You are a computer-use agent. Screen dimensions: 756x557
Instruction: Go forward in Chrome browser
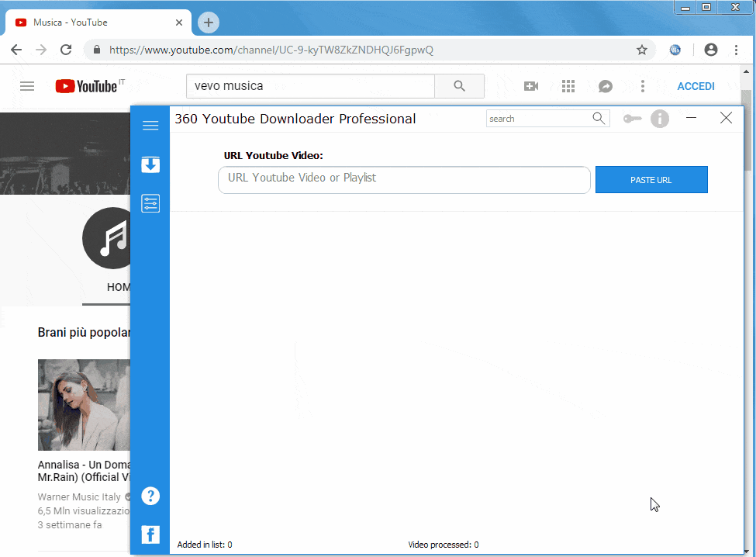41,50
